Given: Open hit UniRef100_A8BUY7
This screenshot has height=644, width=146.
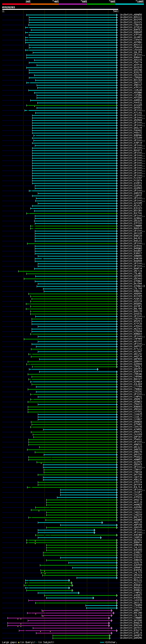Looking at the screenshot, I should coord(131,610).
